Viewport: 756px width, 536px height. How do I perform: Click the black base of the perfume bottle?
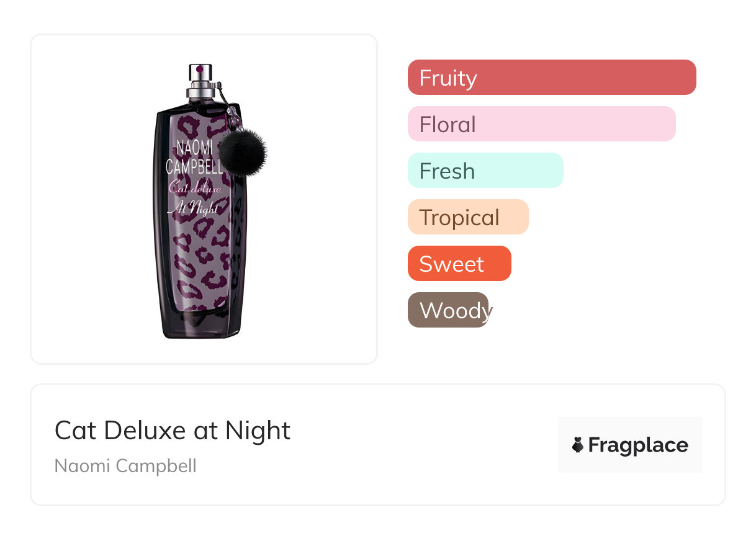[x=200, y=328]
